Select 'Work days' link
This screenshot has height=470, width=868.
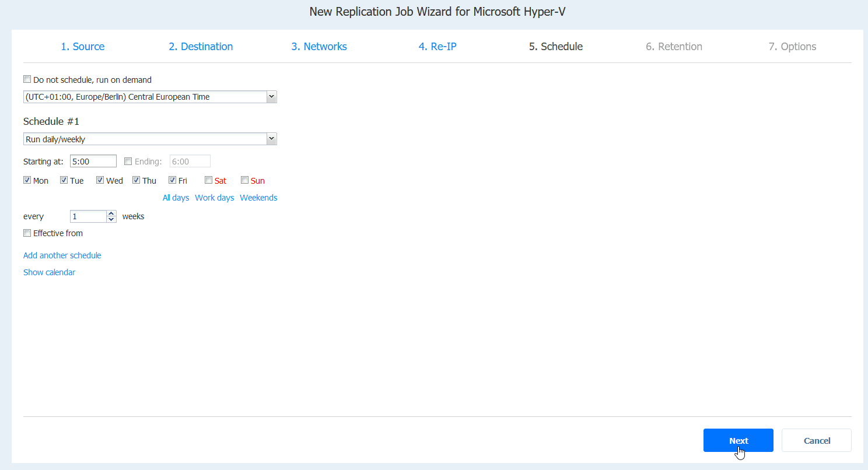[214, 198]
